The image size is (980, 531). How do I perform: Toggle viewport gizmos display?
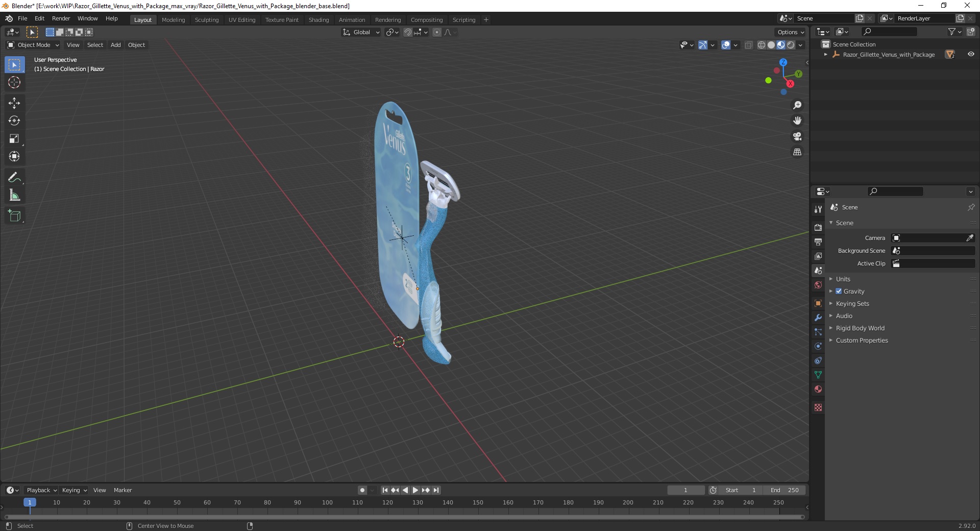[x=703, y=45]
